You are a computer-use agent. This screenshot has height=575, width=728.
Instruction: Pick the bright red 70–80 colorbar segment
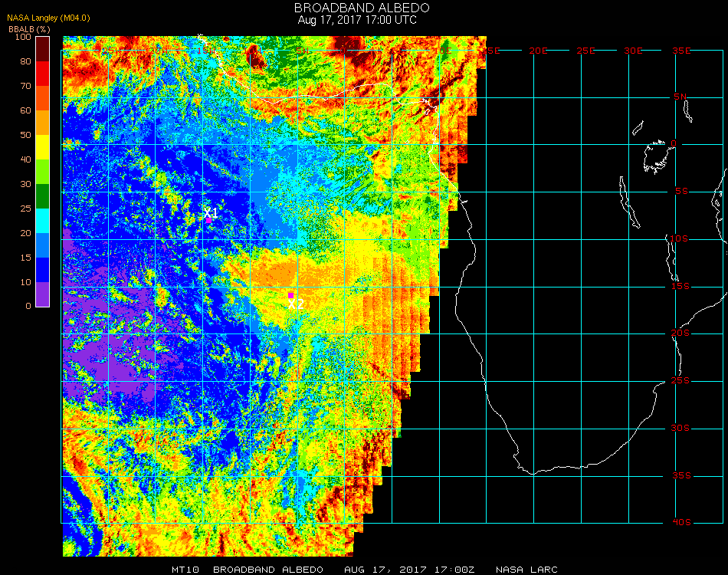43,74
